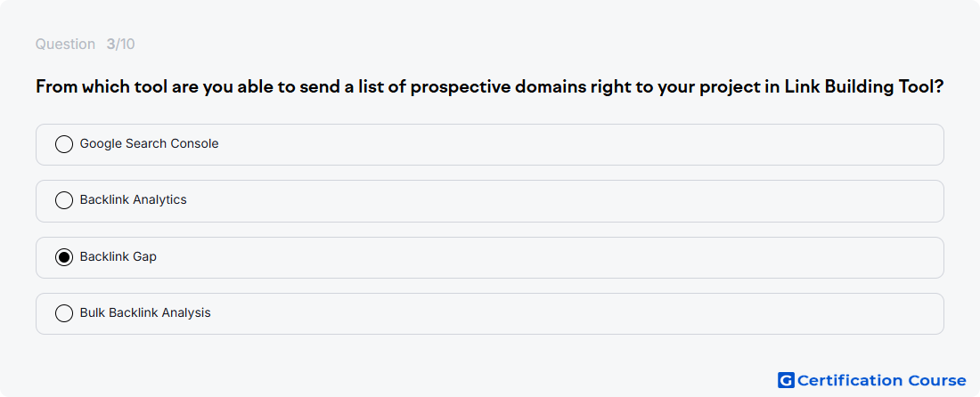Click the "Backlink Gap" answer label text
The width and height of the screenshot is (980, 397).
[x=118, y=256]
